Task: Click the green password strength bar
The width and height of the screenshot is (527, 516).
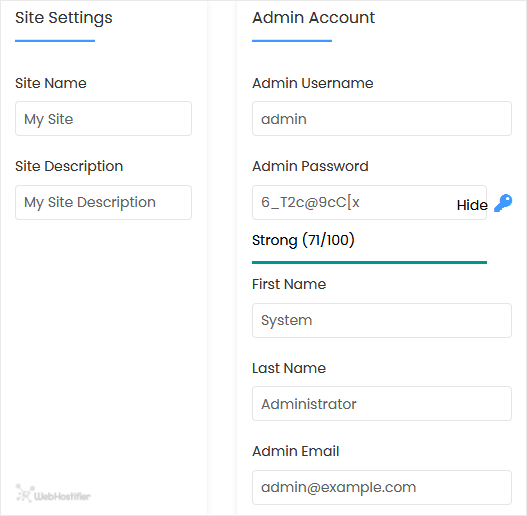Action: click(369, 262)
